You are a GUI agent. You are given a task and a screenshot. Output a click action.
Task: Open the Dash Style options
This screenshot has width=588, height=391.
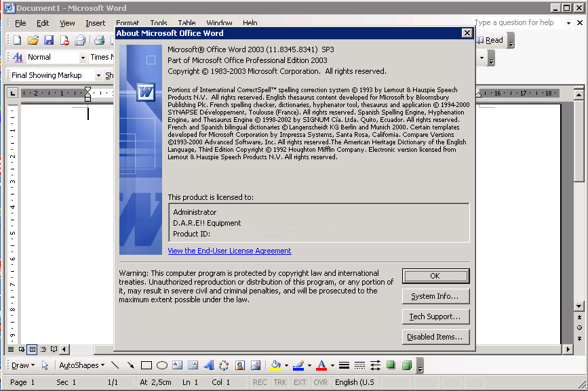tap(359, 365)
